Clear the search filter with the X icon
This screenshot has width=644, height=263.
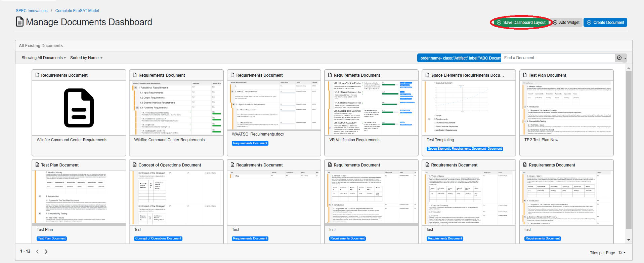(x=619, y=58)
